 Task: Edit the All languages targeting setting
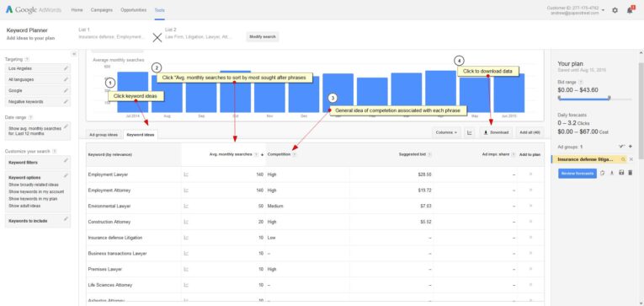click(x=66, y=79)
